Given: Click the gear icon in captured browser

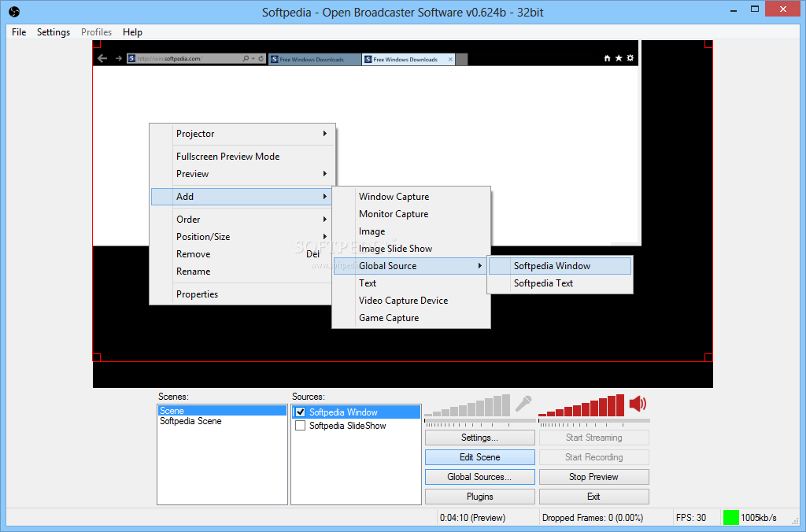Looking at the screenshot, I should coord(630,58).
